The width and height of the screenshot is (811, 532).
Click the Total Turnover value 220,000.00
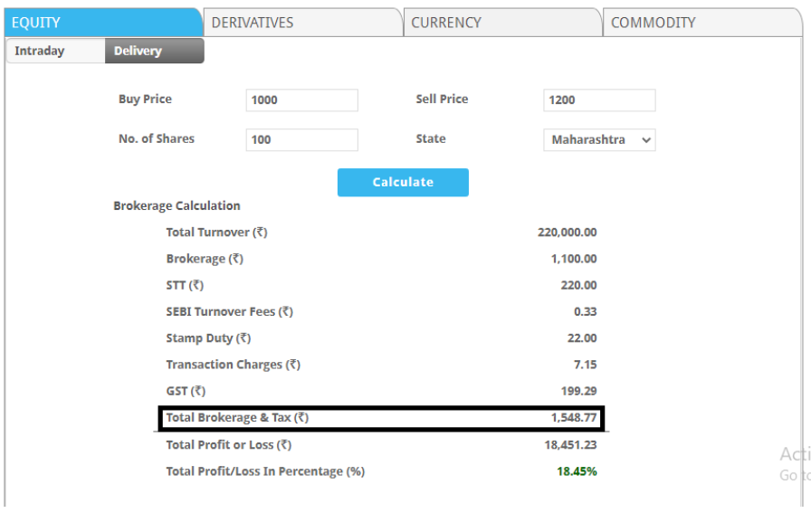(567, 233)
